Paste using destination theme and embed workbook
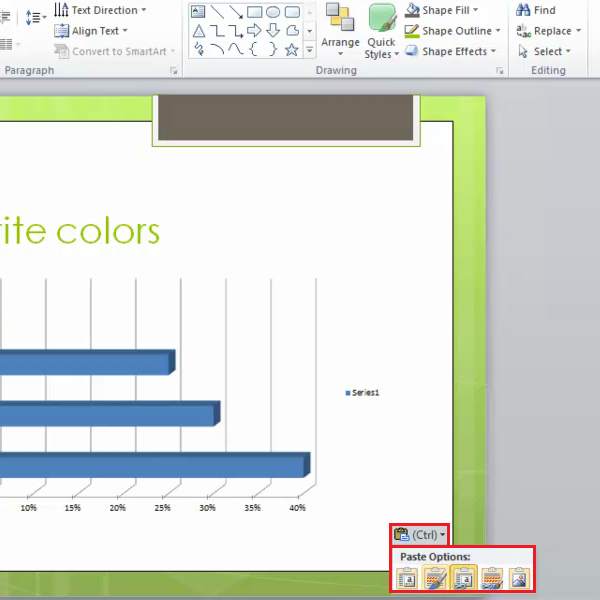Image resolution: width=600 pixels, height=600 pixels. (x=407, y=578)
